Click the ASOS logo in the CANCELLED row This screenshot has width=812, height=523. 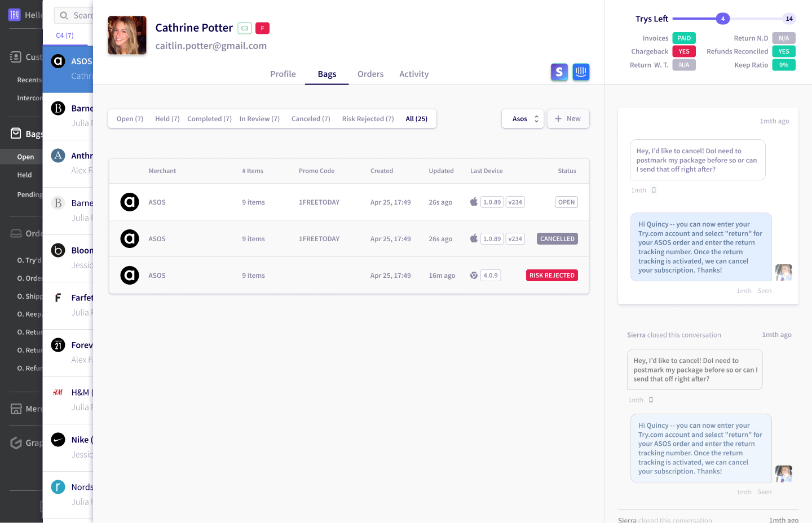[x=130, y=238]
